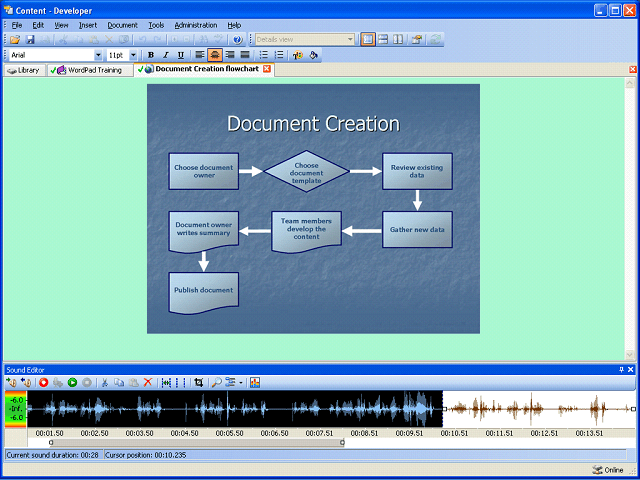Close the Sound Editor panel
Screen dimensions: 640x480
click(x=631, y=370)
